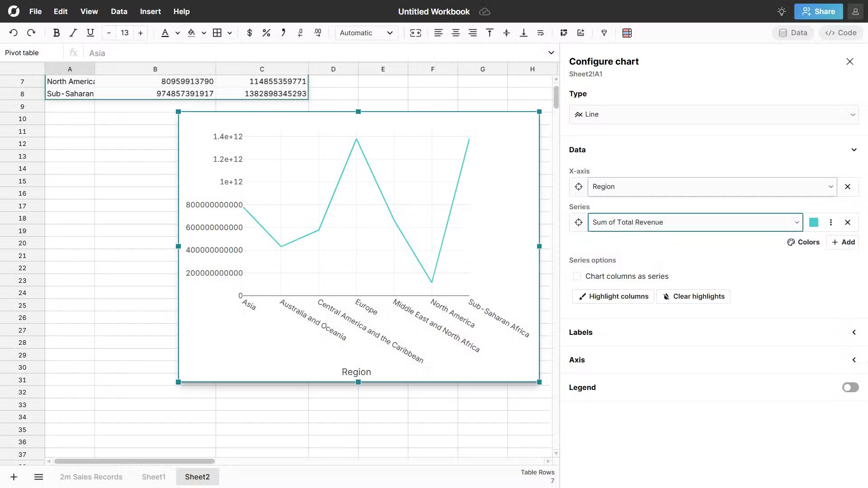Click the Clear highlights button
The width and height of the screenshot is (868, 488).
(693, 296)
